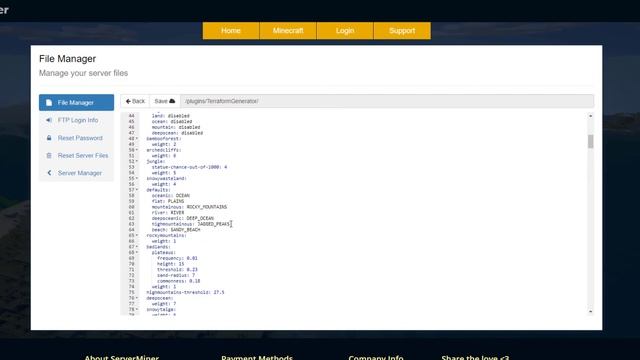Image resolution: width=640 pixels, height=360 pixels.
Task: Collapse the defaults section at line 57
Action: tap(137, 190)
